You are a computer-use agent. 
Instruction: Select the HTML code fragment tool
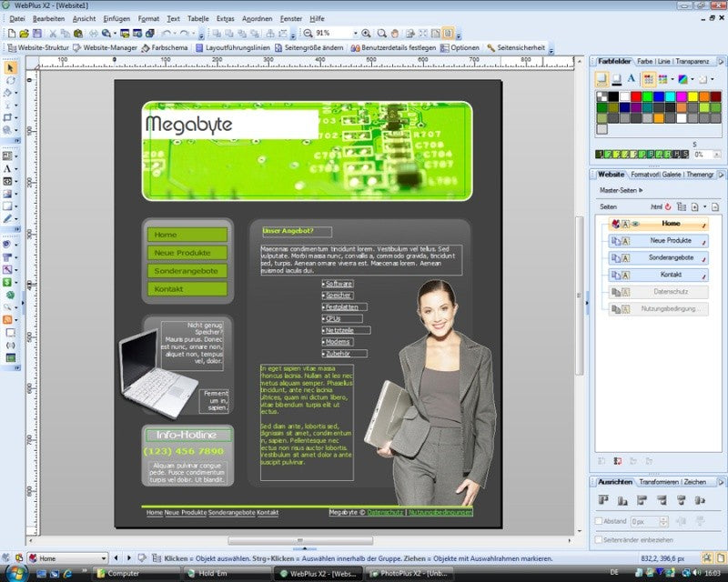[x=8, y=182]
